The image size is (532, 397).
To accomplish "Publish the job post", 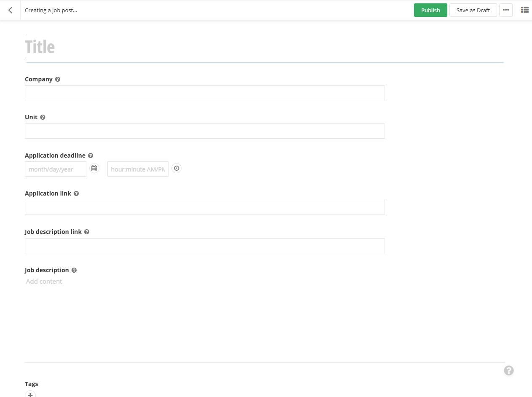I will click(x=430, y=10).
